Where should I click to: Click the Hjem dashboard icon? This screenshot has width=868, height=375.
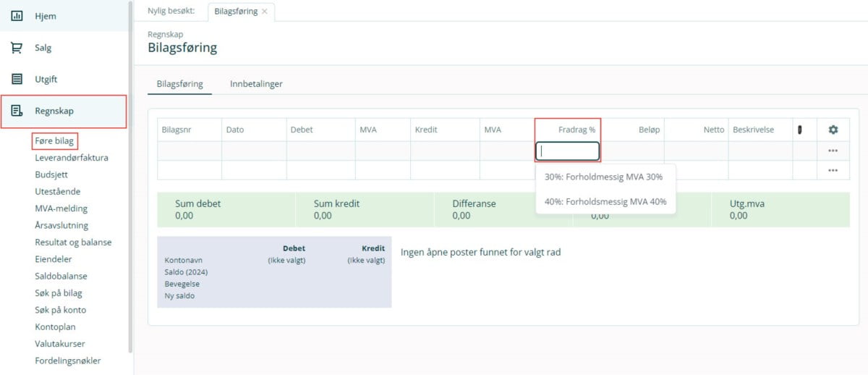17,16
